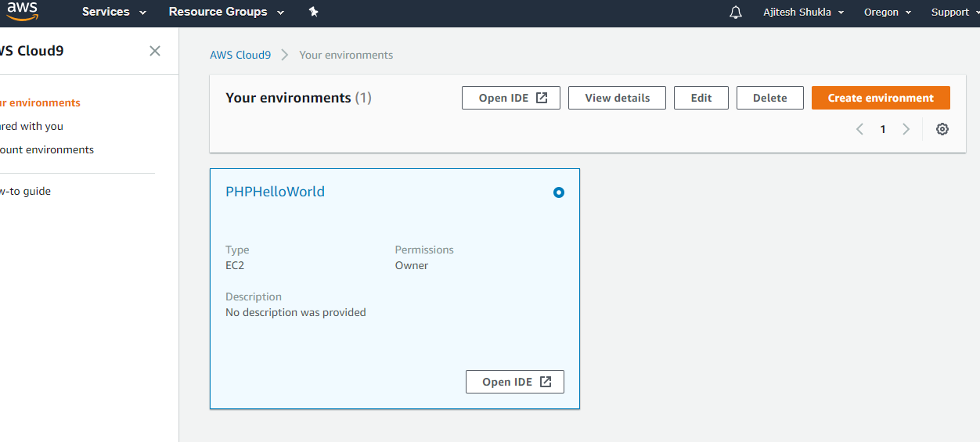Click the AWS Cloud9 breadcrumb link
The width and height of the screenshot is (980, 442).
[x=240, y=55]
